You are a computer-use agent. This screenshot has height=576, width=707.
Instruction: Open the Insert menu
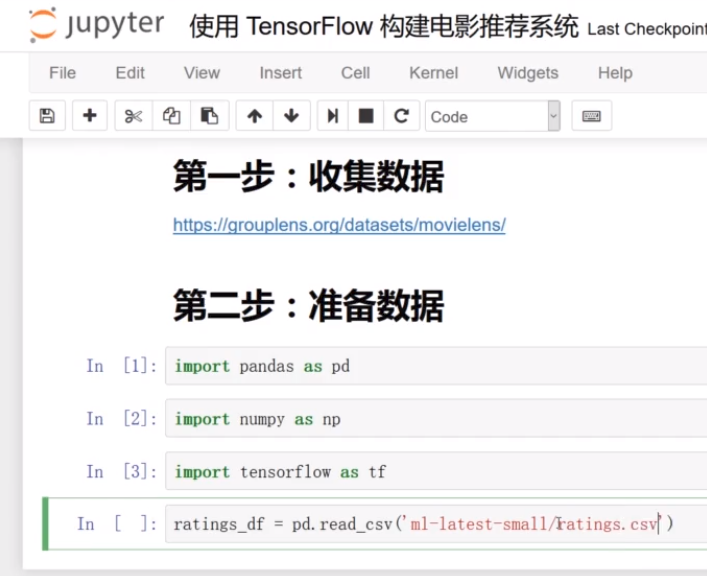pyautogui.click(x=280, y=73)
